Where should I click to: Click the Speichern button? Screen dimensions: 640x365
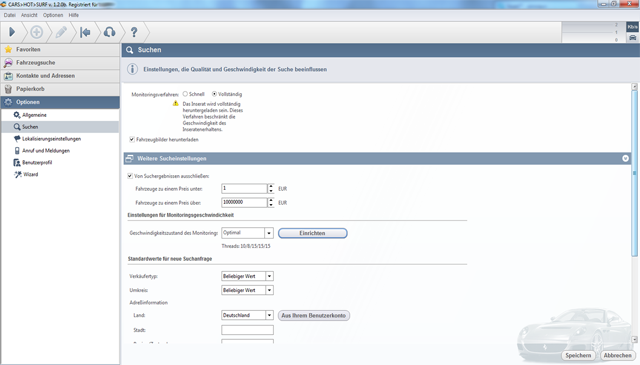tap(578, 355)
